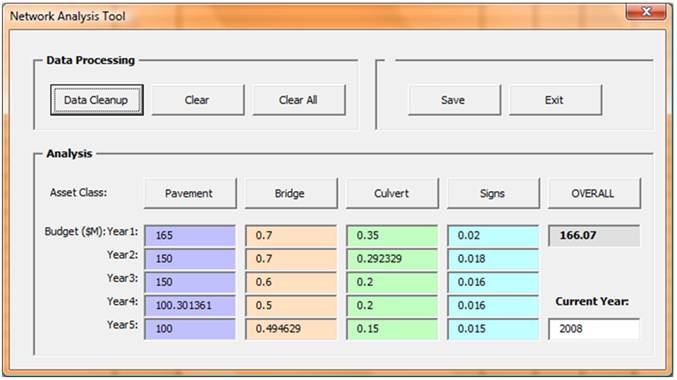Click the Data Processing group heading
The height and width of the screenshot is (380, 677).
pyautogui.click(x=91, y=60)
